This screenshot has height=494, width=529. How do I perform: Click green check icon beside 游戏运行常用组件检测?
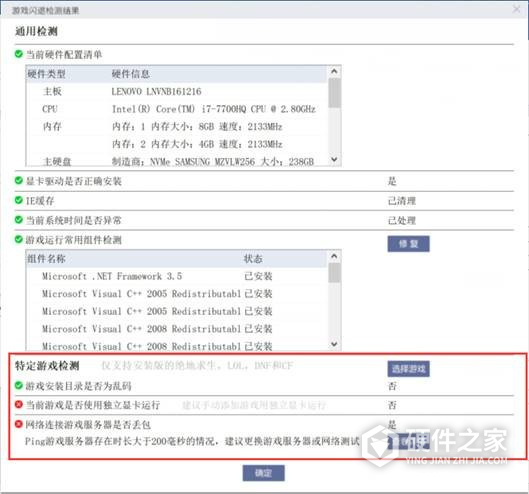(19, 239)
